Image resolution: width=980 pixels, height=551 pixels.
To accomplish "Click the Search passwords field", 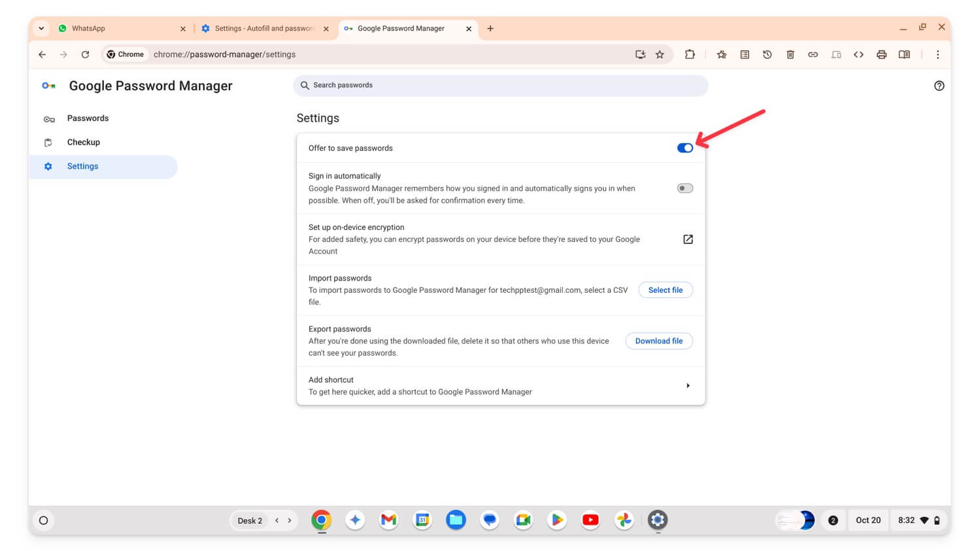I will (500, 85).
